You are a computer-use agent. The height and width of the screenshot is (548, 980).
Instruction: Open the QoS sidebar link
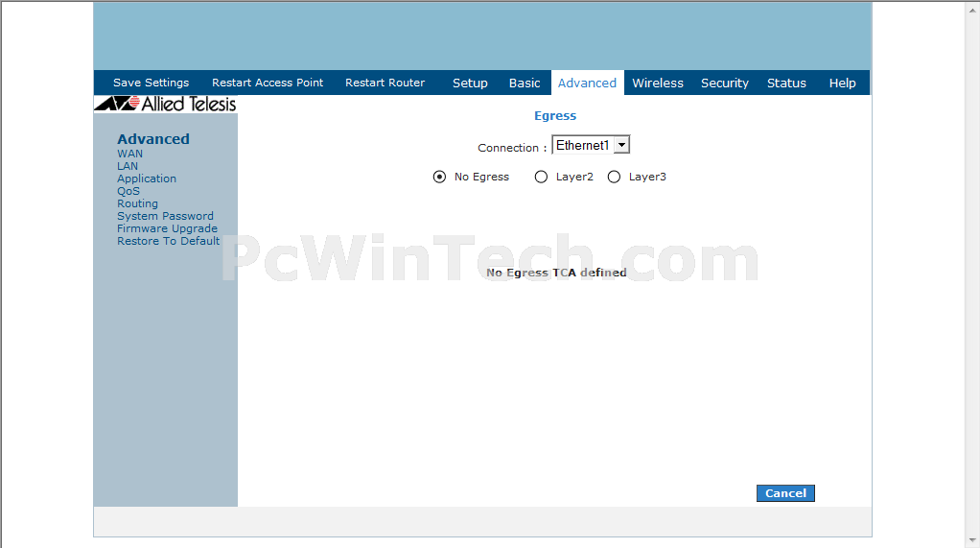[x=128, y=191]
